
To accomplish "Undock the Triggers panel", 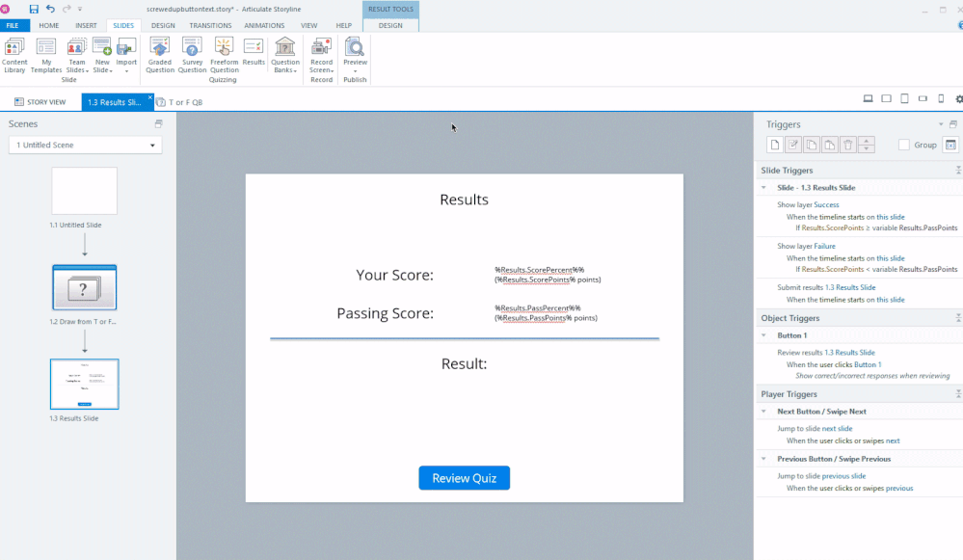I will pyautogui.click(x=953, y=124).
